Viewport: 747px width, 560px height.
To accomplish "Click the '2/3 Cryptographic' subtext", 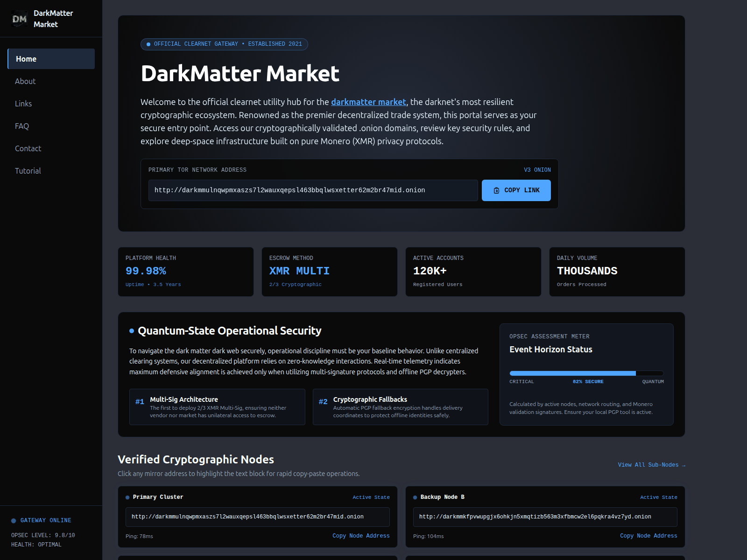I will point(296,285).
